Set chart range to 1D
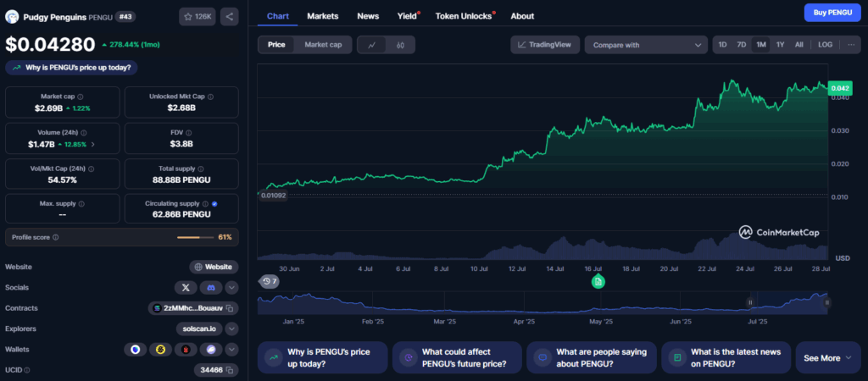The height and width of the screenshot is (381, 868). [x=722, y=45]
